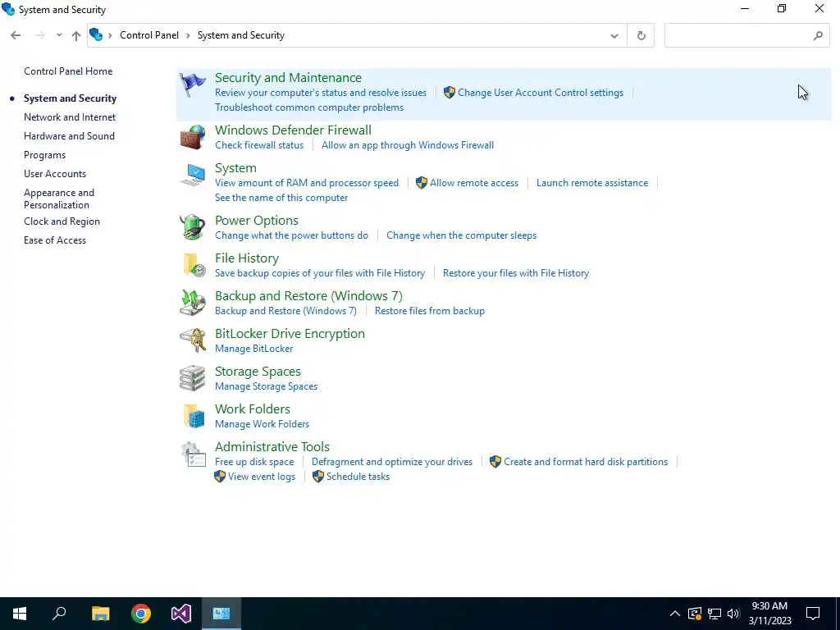Open the volume speaker icon in the tray
This screenshot has width=840, height=630.
pos(733,614)
